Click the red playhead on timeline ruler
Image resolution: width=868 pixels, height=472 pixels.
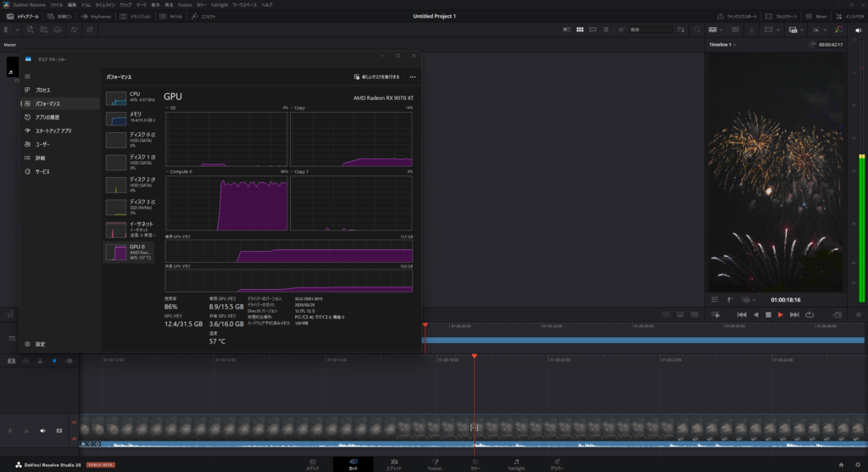tap(474, 356)
